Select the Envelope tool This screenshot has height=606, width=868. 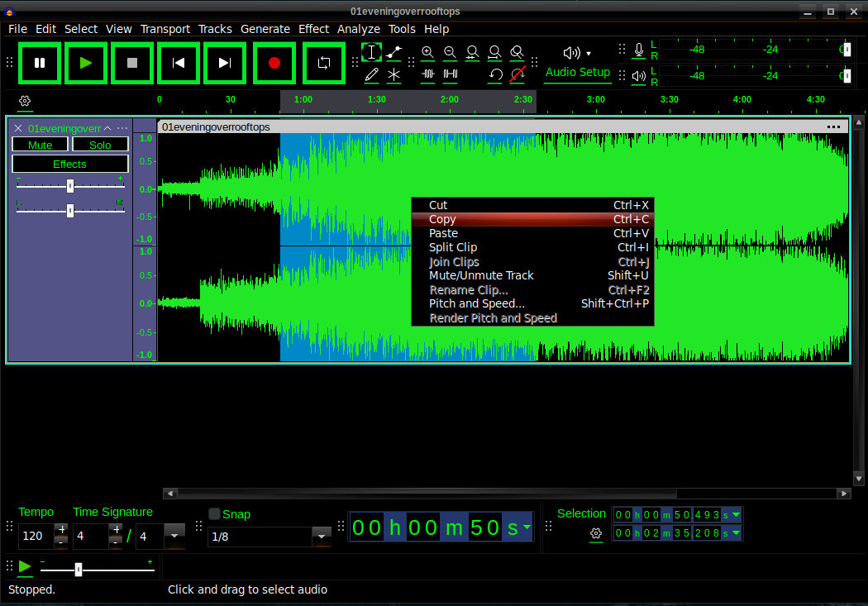tap(393, 53)
